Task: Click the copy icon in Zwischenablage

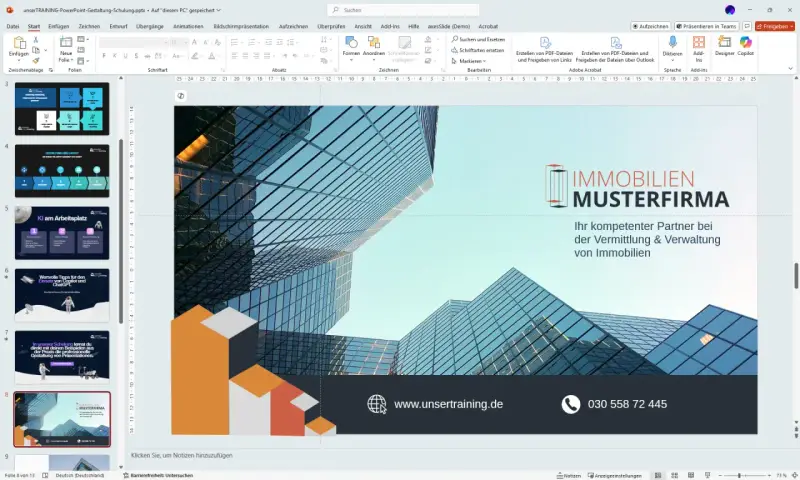Action: (x=36, y=50)
